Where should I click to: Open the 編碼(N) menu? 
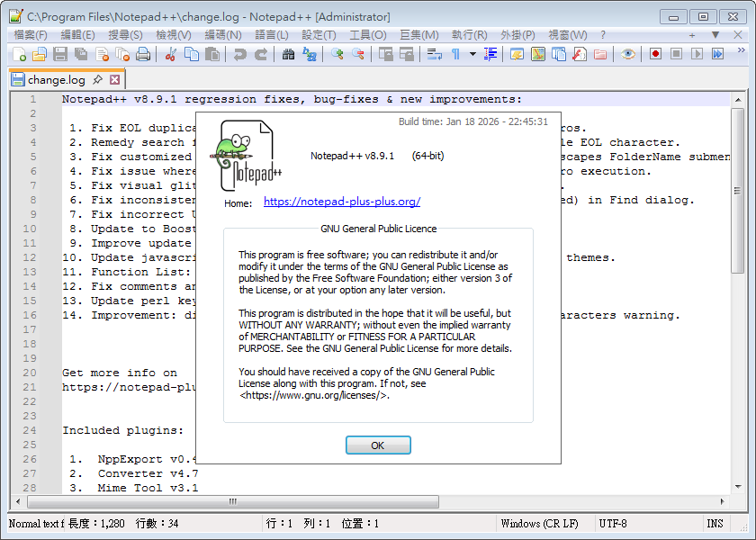tap(223, 35)
